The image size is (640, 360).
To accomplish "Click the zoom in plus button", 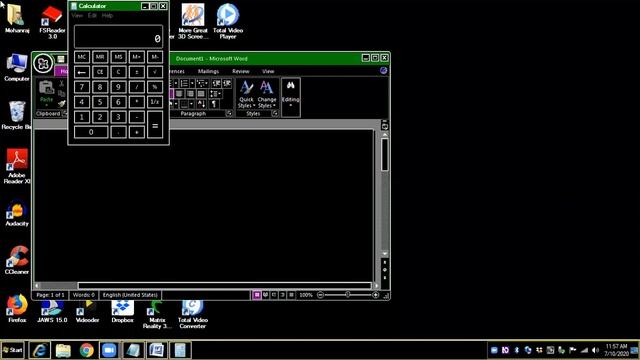I will 376,295.
